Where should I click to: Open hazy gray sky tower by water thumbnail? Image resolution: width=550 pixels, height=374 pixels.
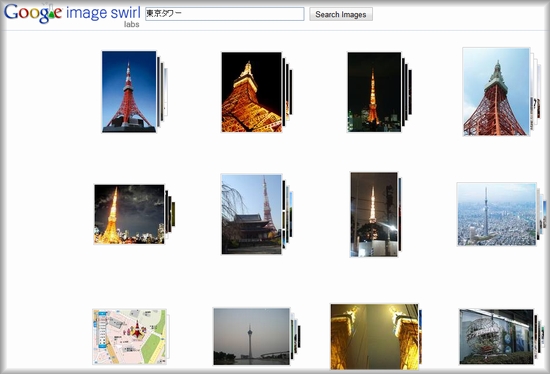point(251,336)
